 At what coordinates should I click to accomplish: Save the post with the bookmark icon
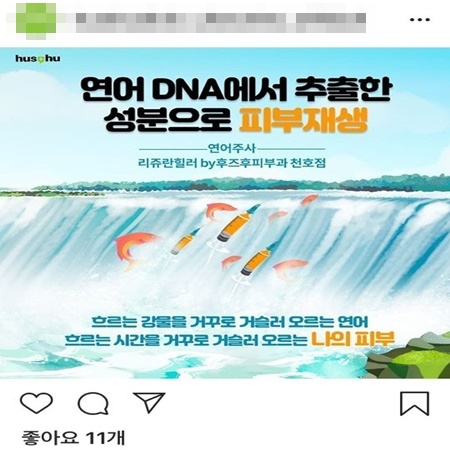pyautogui.click(x=414, y=403)
